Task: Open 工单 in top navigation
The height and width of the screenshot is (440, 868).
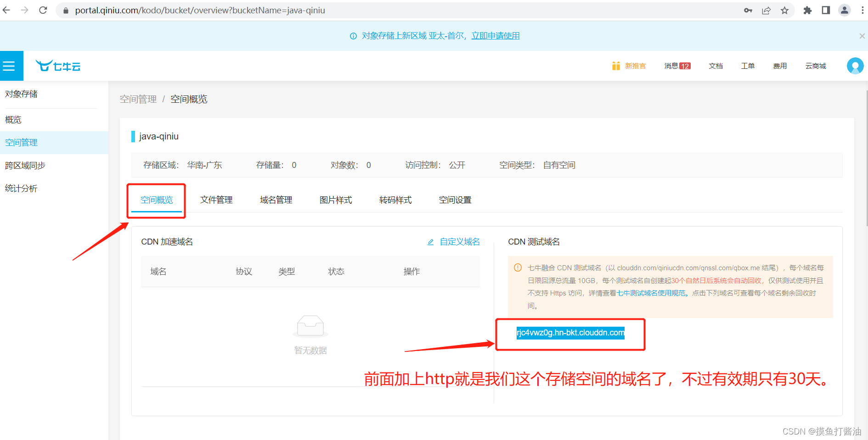Action: (748, 66)
